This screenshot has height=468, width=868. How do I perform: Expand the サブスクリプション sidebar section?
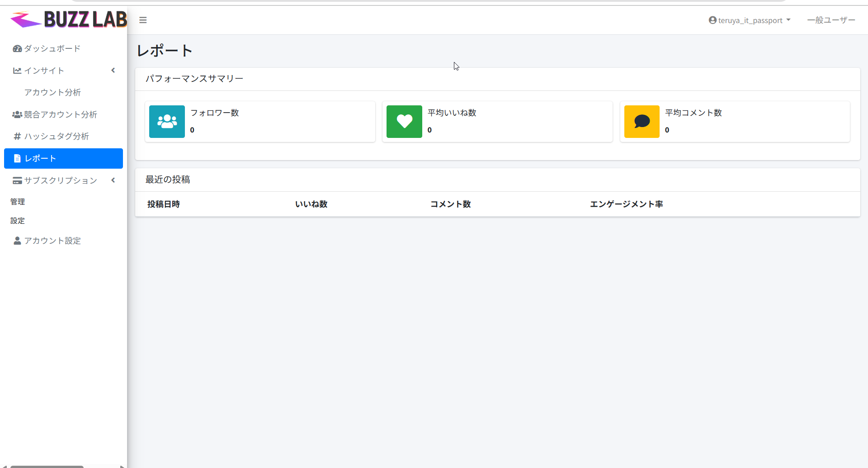click(113, 180)
